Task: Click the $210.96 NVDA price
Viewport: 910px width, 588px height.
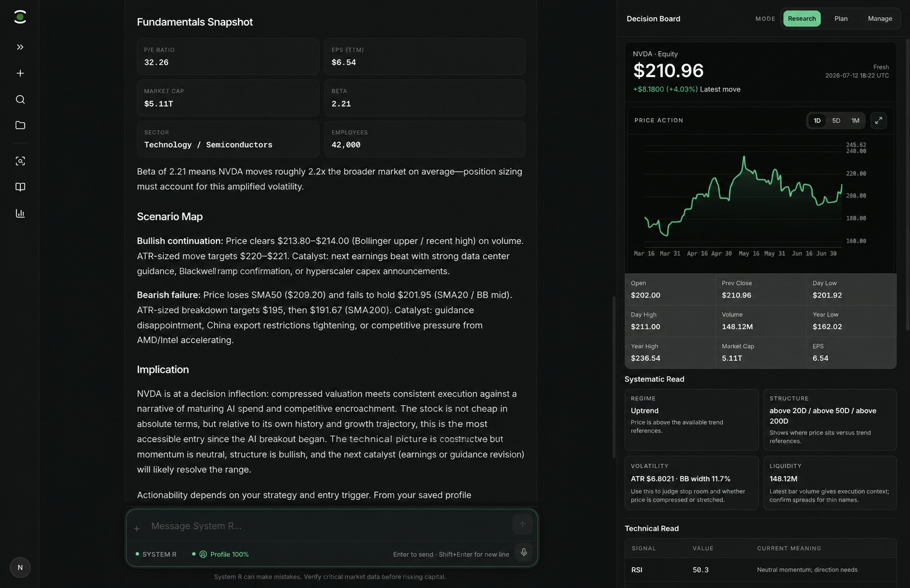Action: click(668, 71)
